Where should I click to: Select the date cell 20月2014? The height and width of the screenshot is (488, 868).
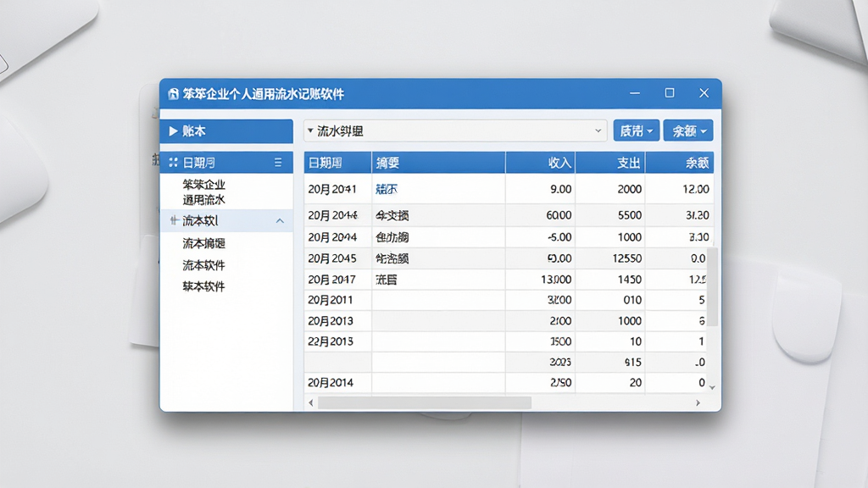pyautogui.click(x=337, y=382)
